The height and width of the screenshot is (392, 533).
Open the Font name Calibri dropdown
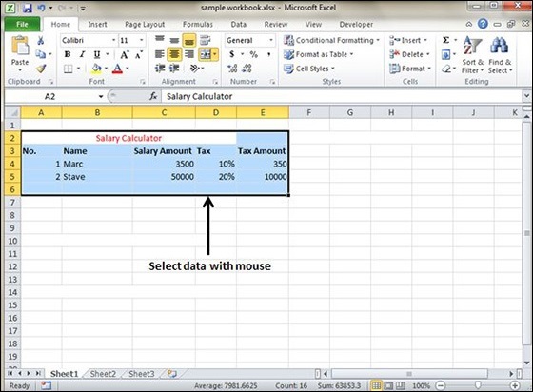[x=113, y=40]
